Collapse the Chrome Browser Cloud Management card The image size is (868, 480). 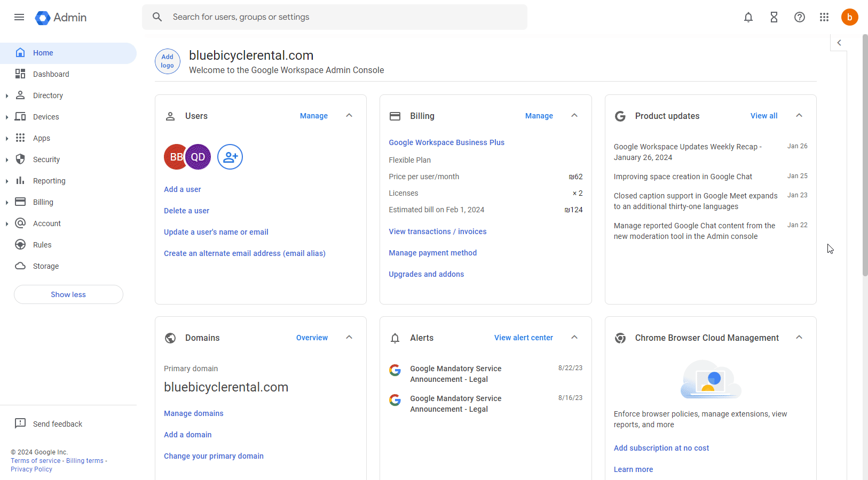coord(799,338)
